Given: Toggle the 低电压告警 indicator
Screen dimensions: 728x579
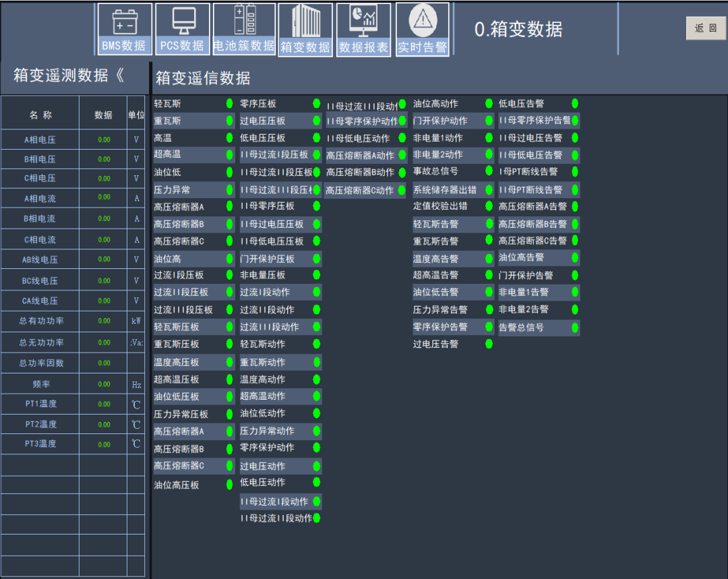Looking at the screenshot, I should [575, 104].
